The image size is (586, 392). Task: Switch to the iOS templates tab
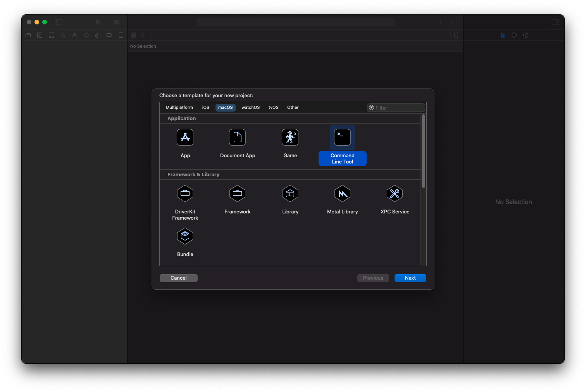(205, 107)
